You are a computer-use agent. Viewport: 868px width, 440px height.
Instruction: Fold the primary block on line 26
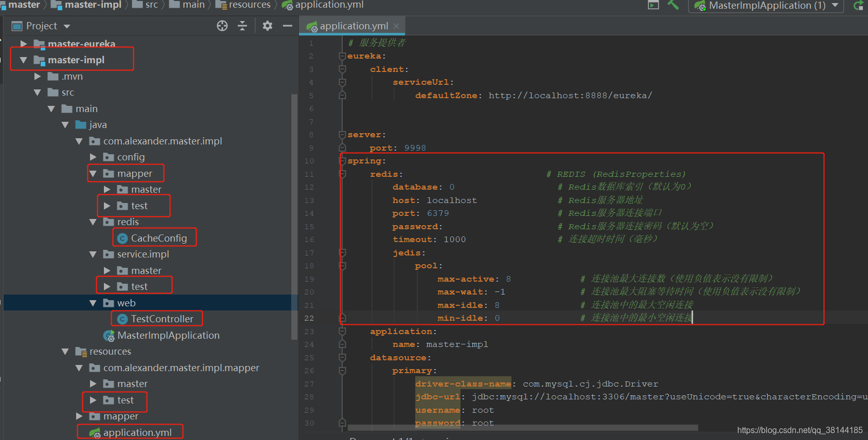click(x=342, y=371)
